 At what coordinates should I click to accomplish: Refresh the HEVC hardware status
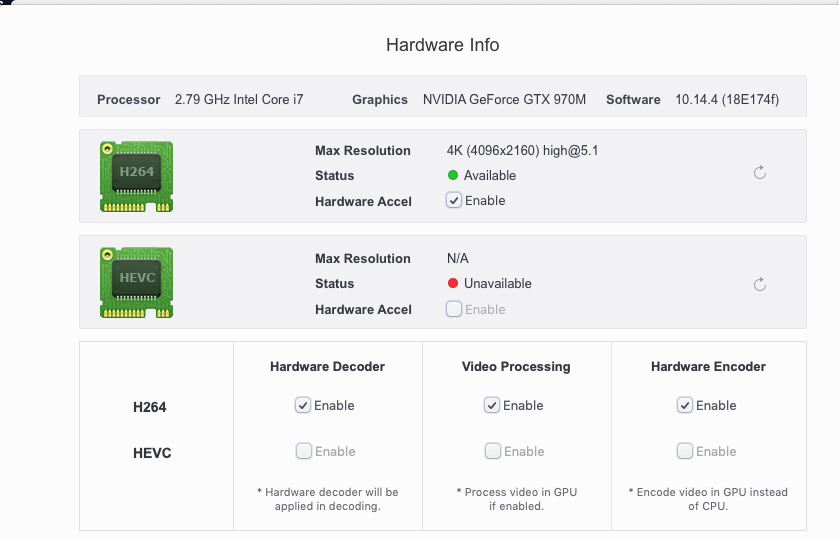tap(760, 284)
